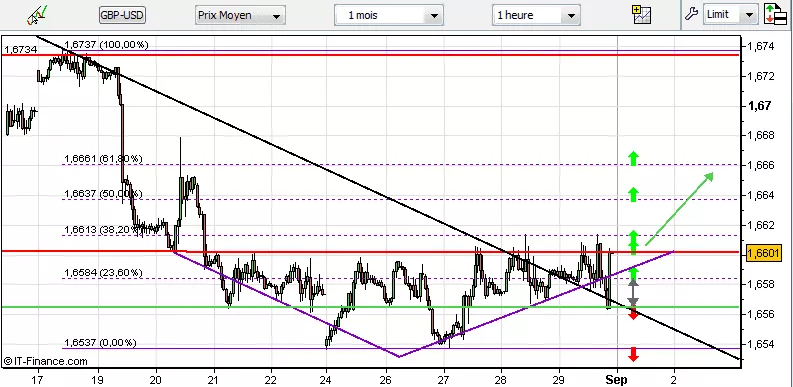793x387 pixels.
Task: Open chart settings with the wrench icon
Action: click(x=691, y=14)
